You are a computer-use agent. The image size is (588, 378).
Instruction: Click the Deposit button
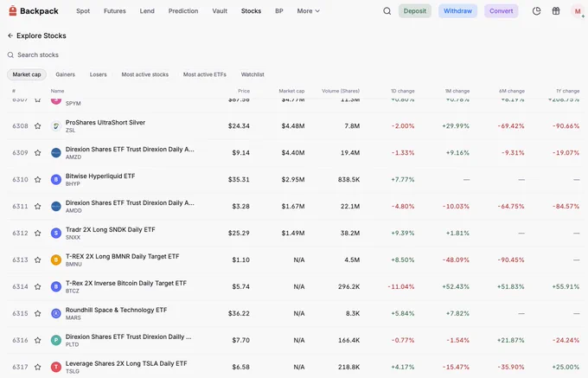[x=415, y=11]
